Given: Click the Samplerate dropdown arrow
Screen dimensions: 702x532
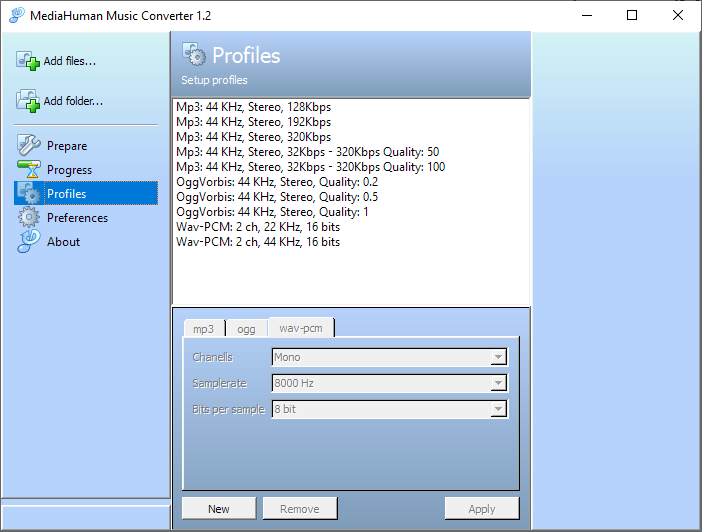Looking at the screenshot, I should (498, 383).
